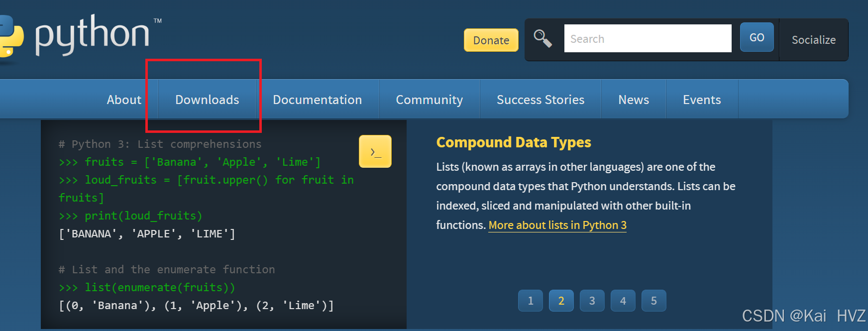This screenshot has height=331, width=868.
Task: Open the Events menu
Action: pos(702,100)
